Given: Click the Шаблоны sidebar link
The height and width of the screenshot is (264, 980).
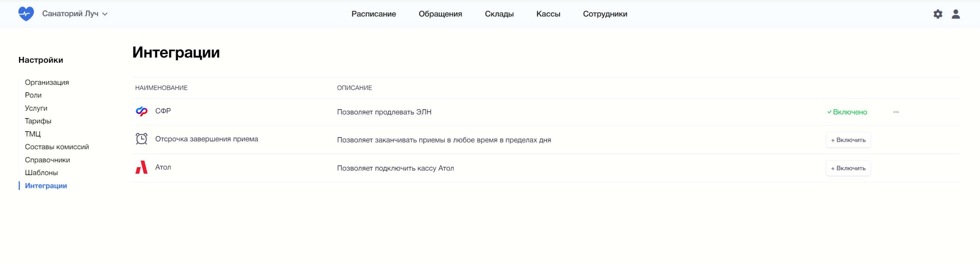Looking at the screenshot, I should pos(41,173).
